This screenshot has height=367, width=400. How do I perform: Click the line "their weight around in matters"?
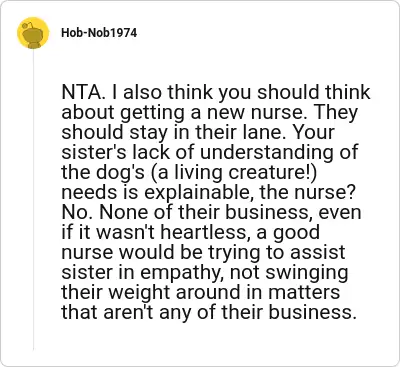[201, 293]
